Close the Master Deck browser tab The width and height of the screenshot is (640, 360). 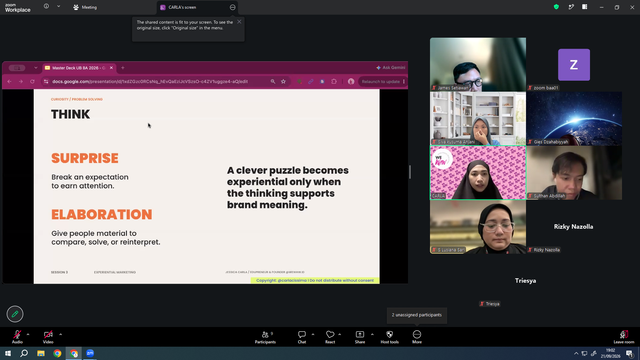[x=111, y=68]
